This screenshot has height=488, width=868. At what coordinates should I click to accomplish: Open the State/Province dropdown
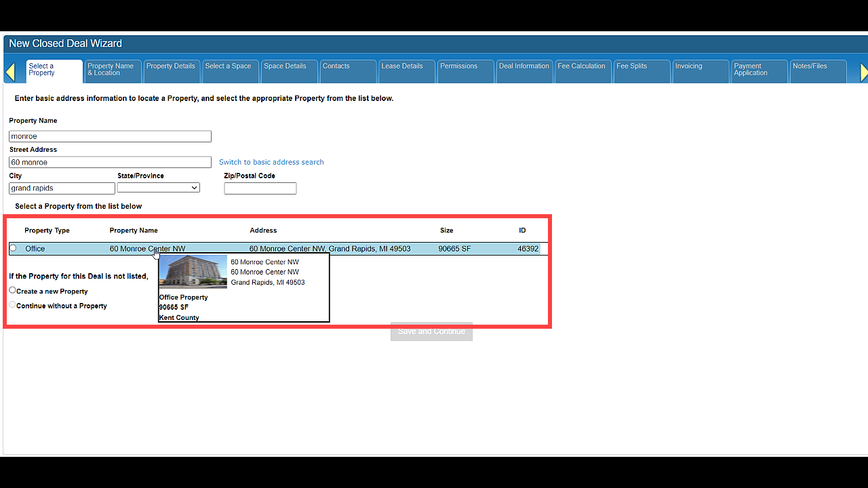[159, 188]
